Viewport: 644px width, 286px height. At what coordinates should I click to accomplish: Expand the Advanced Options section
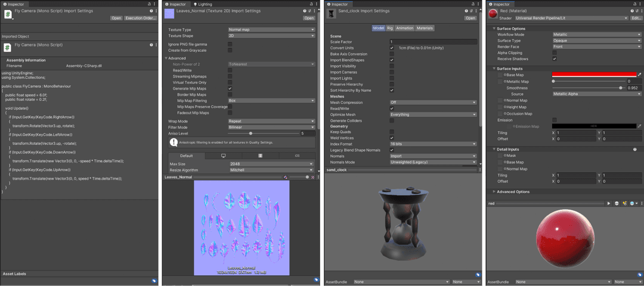tap(494, 192)
